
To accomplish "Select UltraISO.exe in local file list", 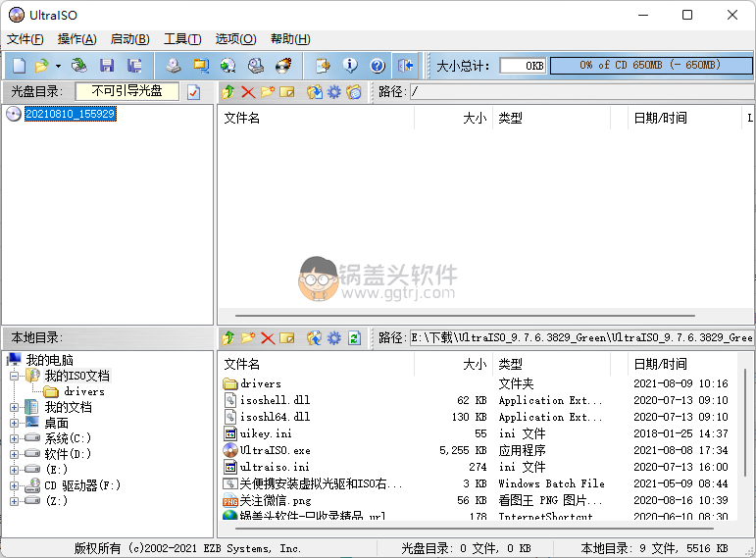I will tap(276, 450).
